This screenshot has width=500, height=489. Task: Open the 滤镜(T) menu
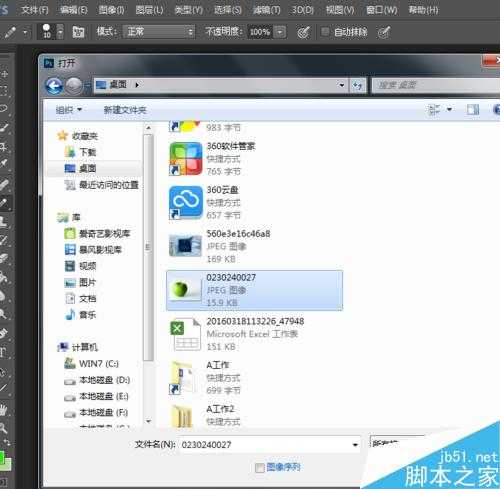(266, 10)
